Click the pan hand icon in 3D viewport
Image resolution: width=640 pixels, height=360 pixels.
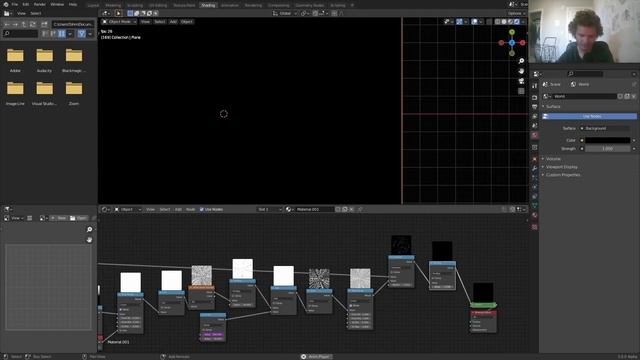coord(521,71)
